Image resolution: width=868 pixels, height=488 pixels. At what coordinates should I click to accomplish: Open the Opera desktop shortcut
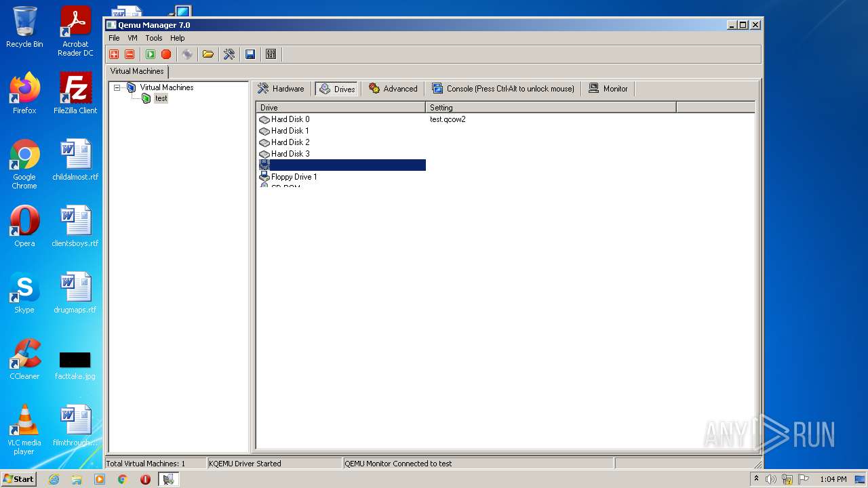24,226
